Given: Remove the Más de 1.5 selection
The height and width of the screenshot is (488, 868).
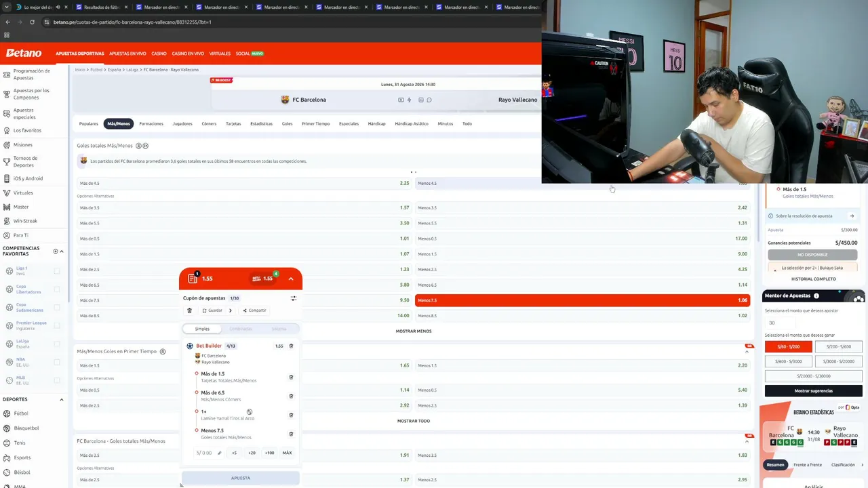Looking at the screenshot, I should coord(292,377).
